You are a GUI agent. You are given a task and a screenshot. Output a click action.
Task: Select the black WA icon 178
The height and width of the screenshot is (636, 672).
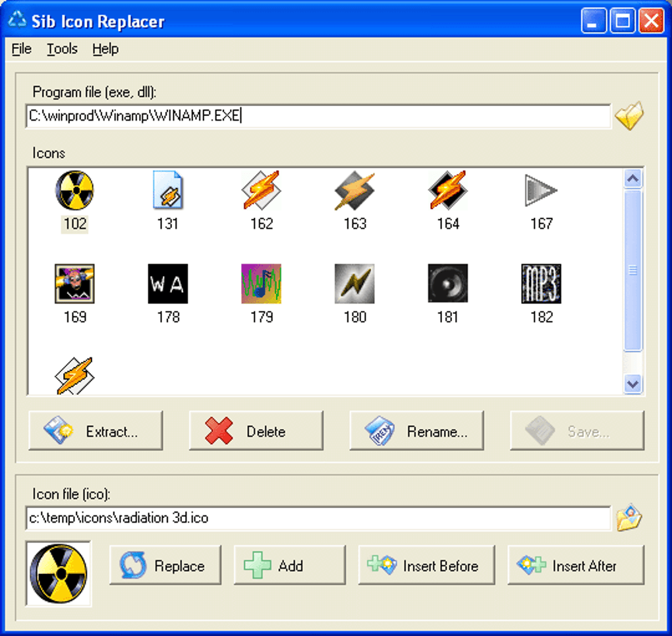(168, 283)
